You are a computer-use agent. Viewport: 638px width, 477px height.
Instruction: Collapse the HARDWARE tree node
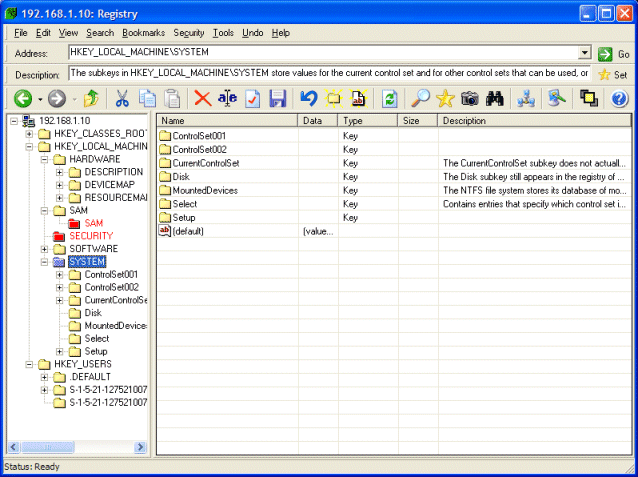(44, 159)
